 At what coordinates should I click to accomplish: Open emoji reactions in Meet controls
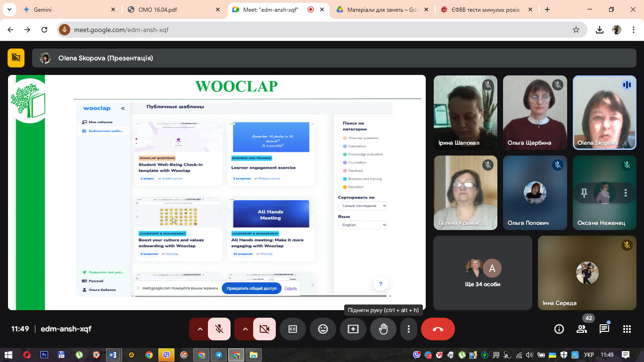[x=323, y=329]
